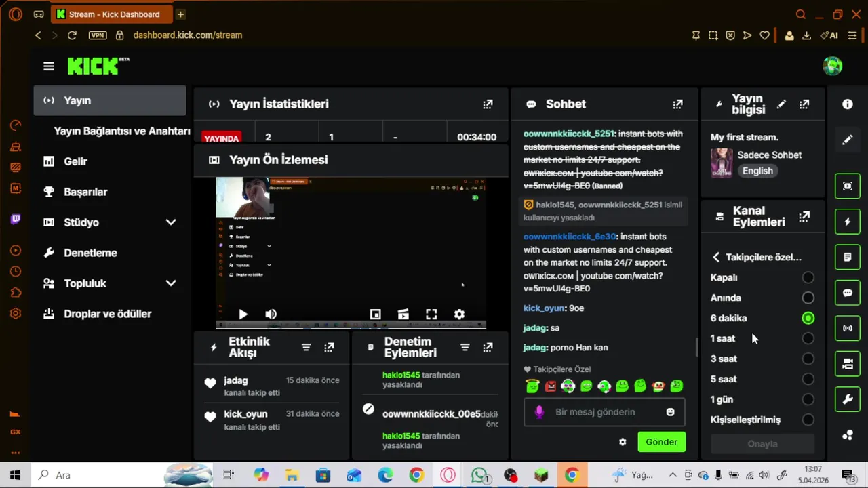Click kick_oyun username in chat
Viewport: 868px width, 488px height.
pyautogui.click(x=544, y=308)
